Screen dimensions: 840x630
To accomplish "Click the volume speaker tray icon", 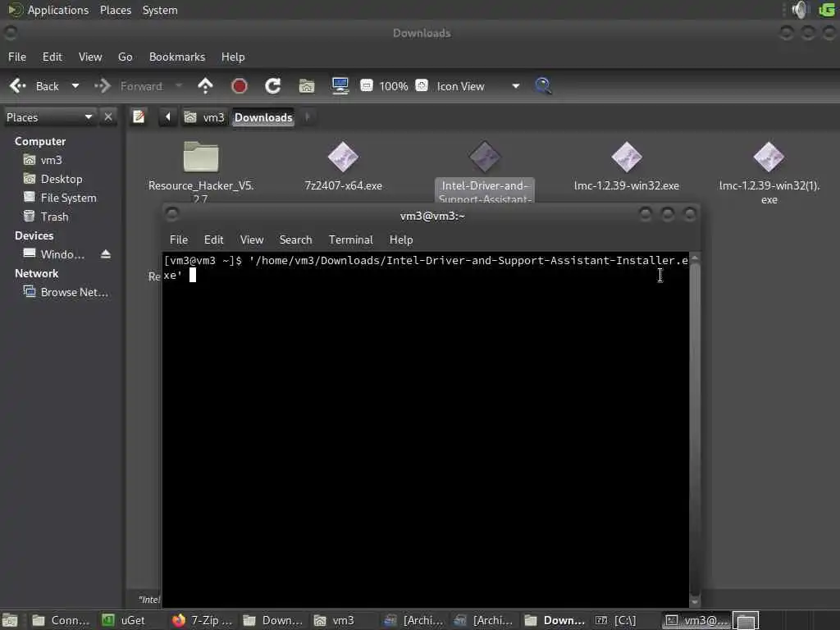I will point(800,10).
